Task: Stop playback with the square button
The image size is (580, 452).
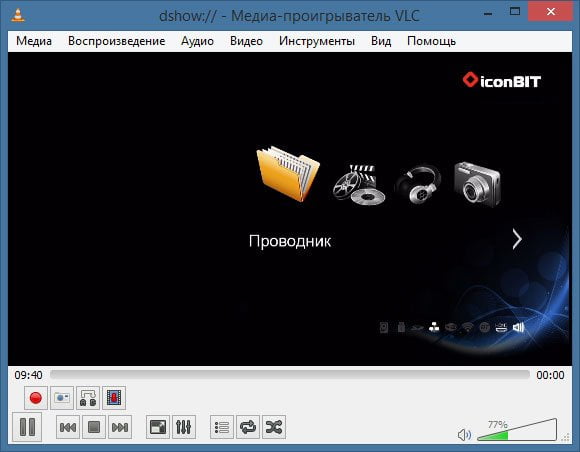Action: point(94,427)
